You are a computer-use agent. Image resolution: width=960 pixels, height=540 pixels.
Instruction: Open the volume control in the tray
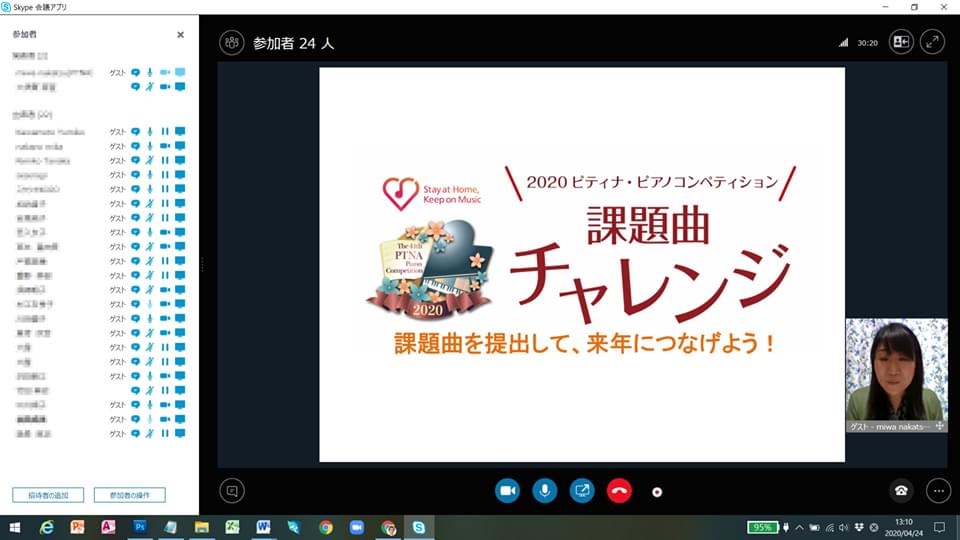844,527
